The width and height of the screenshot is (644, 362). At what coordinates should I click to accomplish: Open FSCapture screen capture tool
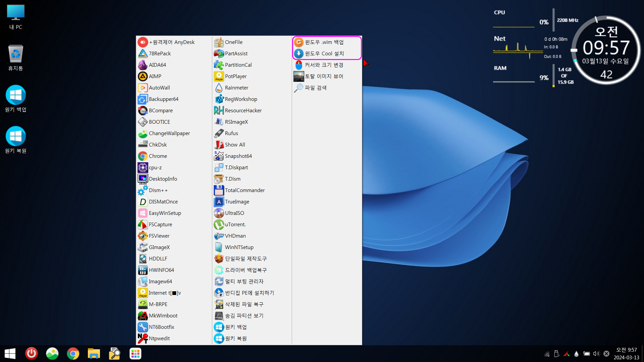(174, 224)
